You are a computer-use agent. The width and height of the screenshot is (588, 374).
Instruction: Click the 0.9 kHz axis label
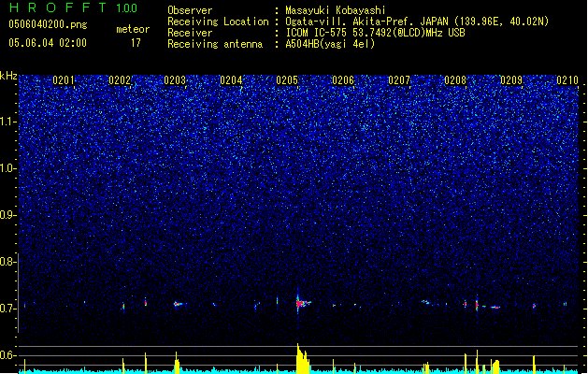click(x=7, y=215)
